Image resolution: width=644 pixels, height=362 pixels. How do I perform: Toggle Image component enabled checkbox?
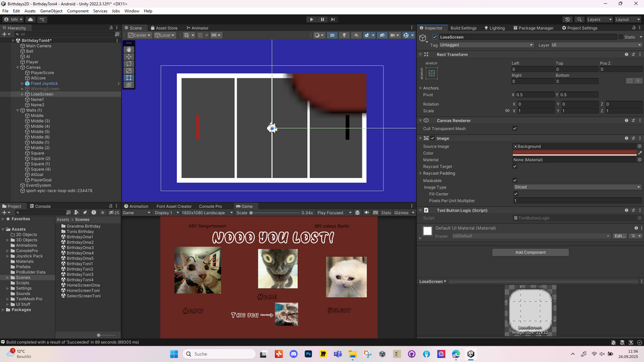tap(432, 138)
